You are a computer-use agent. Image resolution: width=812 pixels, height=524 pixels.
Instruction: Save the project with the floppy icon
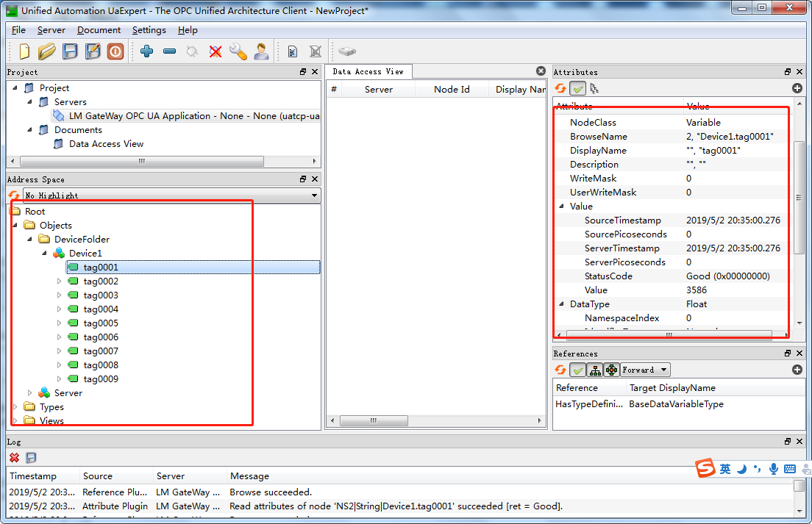click(x=70, y=51)
